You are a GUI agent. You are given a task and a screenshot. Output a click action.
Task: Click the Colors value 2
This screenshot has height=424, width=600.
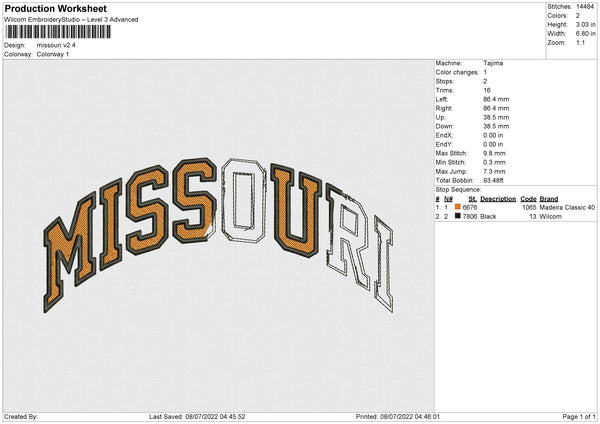[577, 16]
